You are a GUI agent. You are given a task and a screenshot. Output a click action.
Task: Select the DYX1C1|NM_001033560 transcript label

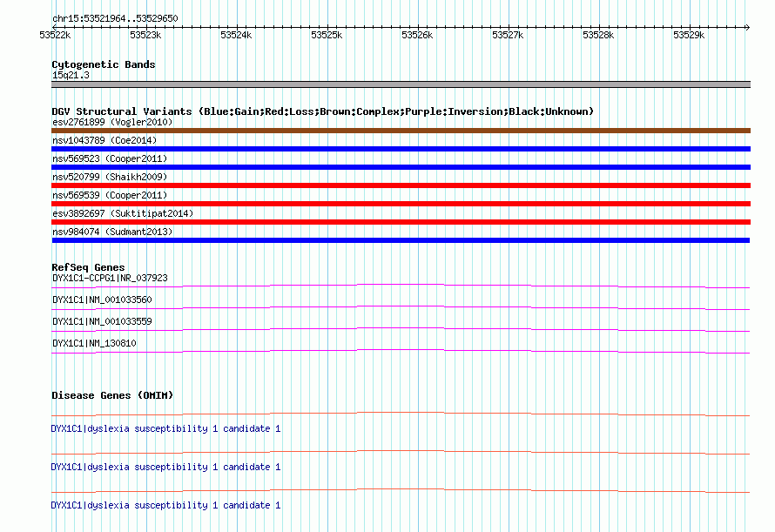pyautogui.click(x=102, y=300)
